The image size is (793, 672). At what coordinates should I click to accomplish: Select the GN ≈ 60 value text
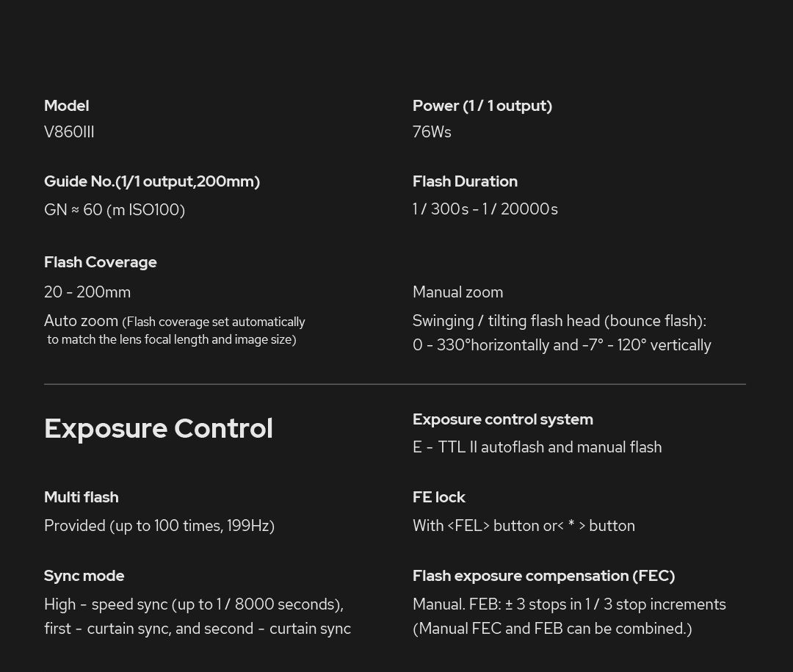[114, 210]
